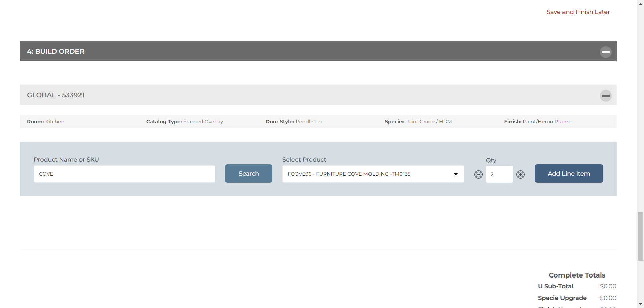
Task: Open the Select Product dropdown caret
Action: coord(455,174)
